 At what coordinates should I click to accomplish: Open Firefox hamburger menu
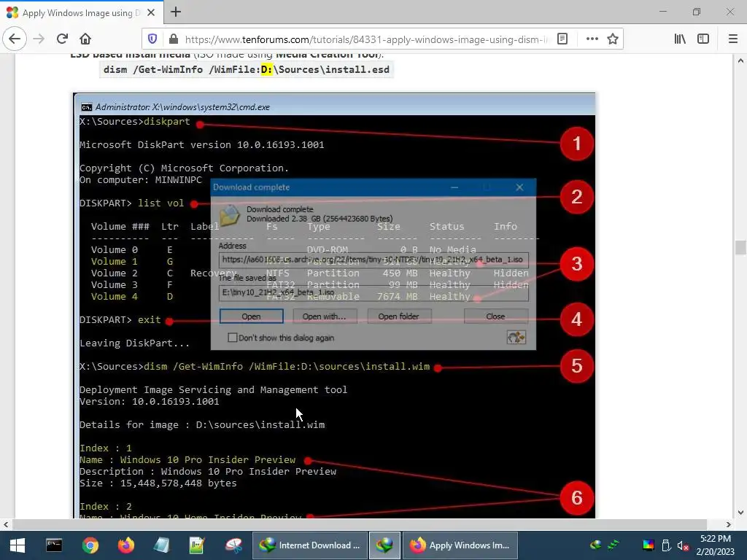(x=733, y=39)
